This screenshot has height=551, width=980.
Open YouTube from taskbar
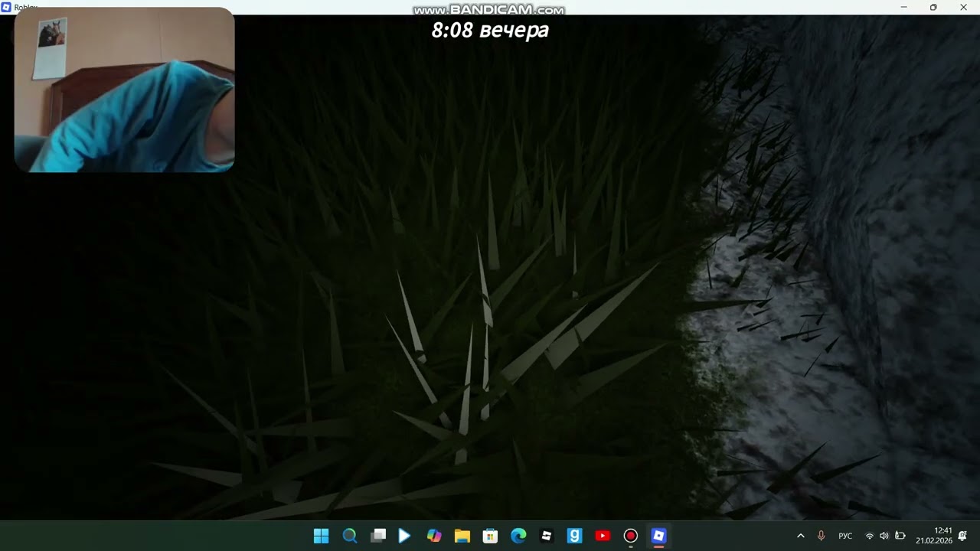pos(603,536)
